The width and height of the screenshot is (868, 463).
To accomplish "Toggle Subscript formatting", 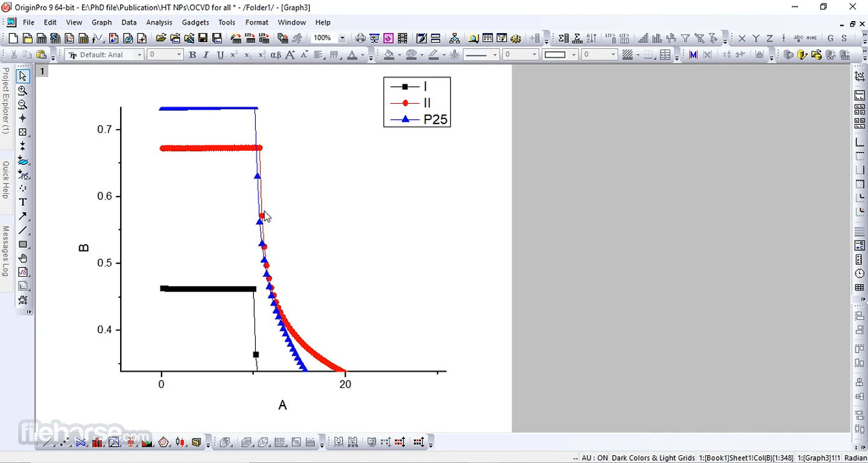I will pyautogui.click(x=248, y=55).
